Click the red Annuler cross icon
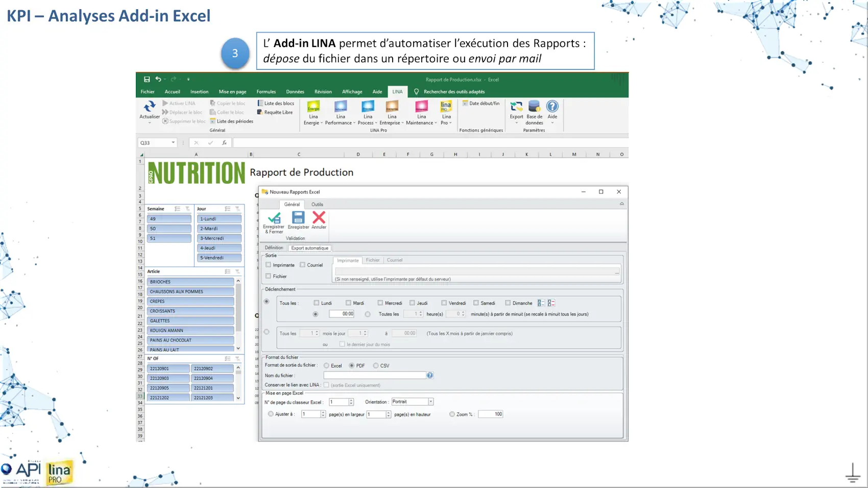The height and width of the screenshot is (488, 868). tap(319, 217)
